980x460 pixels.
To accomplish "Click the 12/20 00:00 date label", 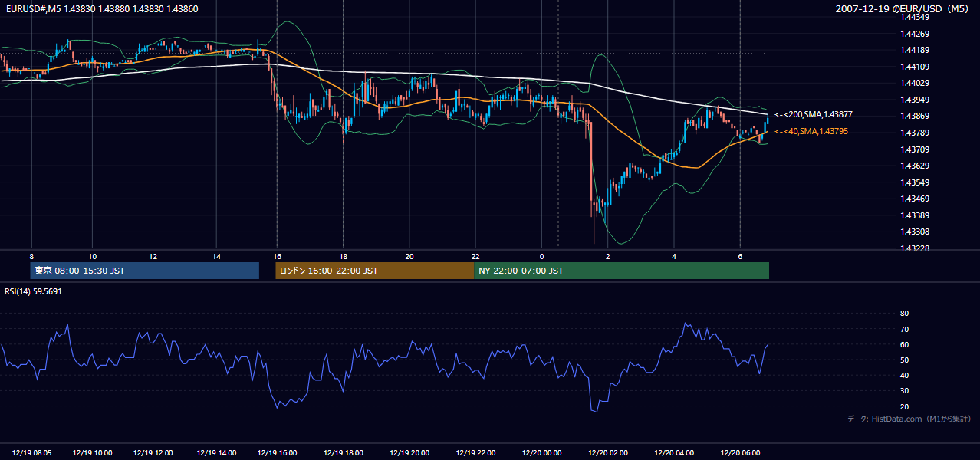I will (x=541, y=453).
